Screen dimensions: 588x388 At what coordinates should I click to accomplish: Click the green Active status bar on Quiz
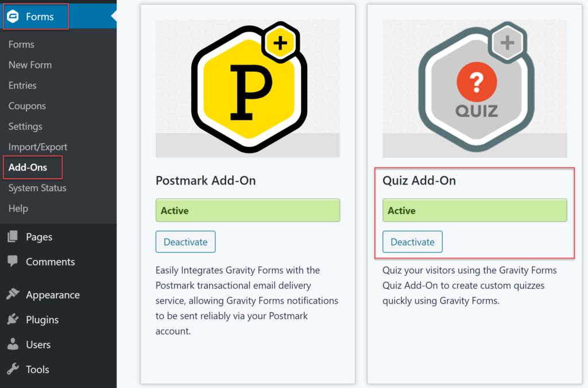pos(474,210)
